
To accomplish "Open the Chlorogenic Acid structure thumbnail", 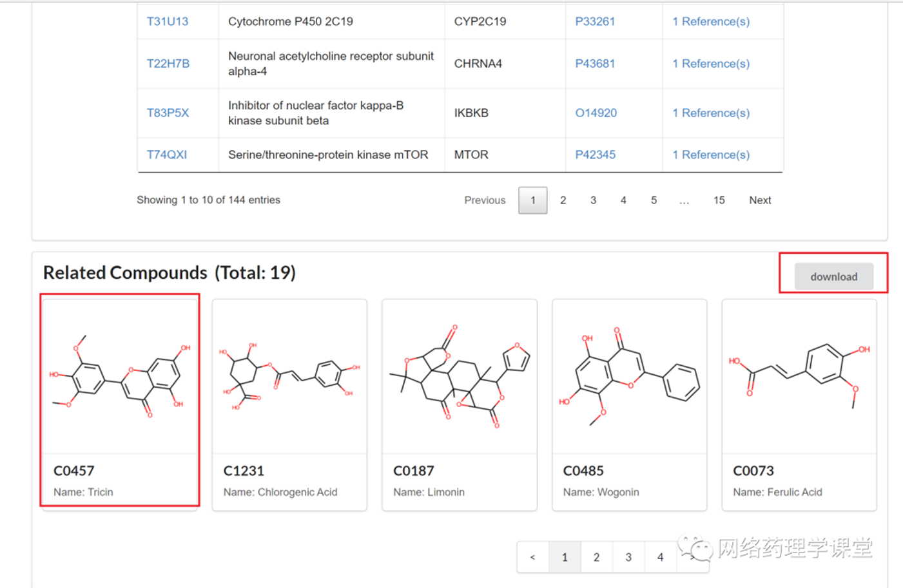I will tap(289, 377).
